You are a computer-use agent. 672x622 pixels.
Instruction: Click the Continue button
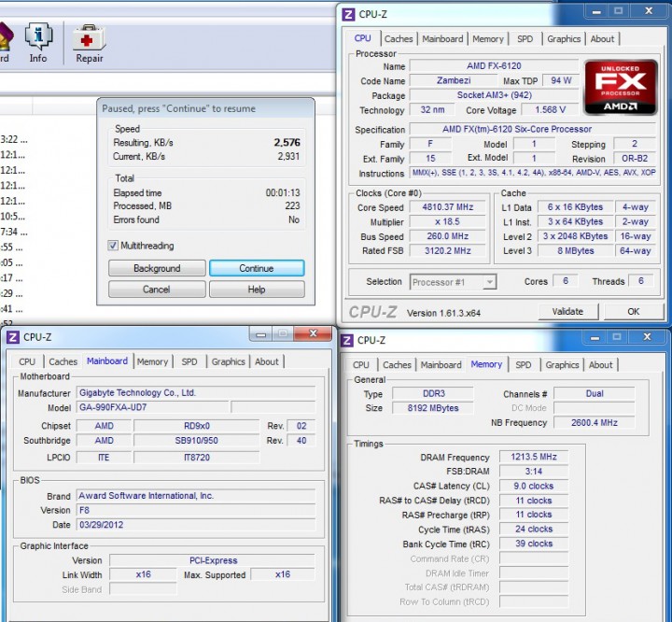click(257, 268)
